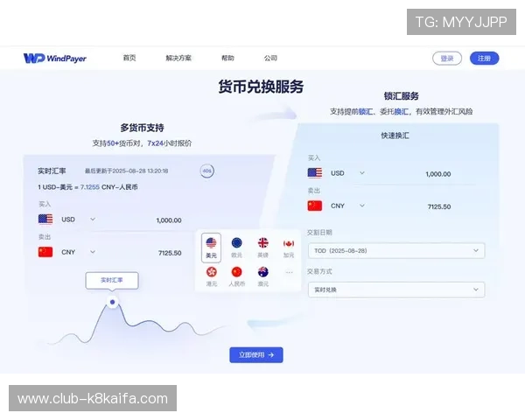Click the 实时汇率 chart tooltip label
525x420 pixels.
(x=112, y=280)
